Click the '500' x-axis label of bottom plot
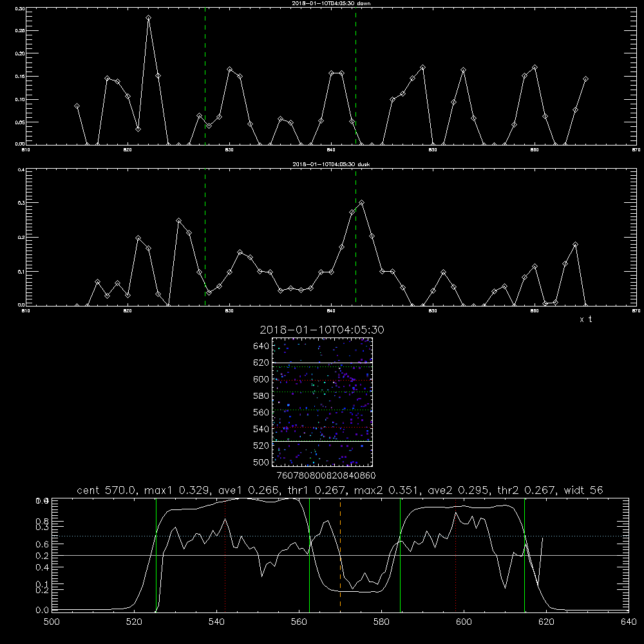The height and width of the screenshot is (644, 644). [52, 622]
